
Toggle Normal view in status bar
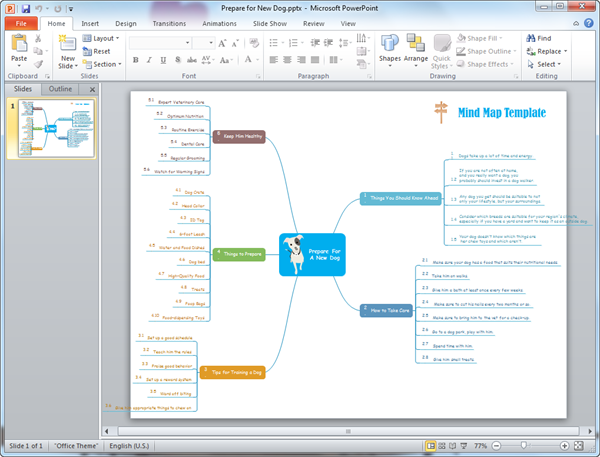coord(431,444)
